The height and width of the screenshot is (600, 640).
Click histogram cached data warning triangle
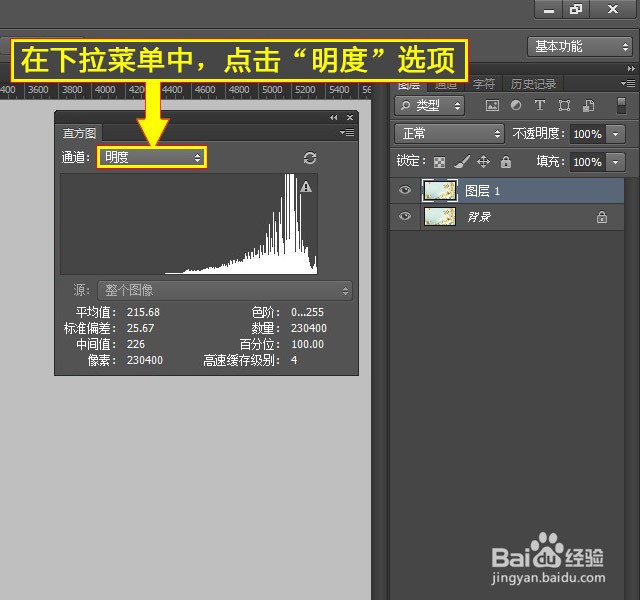point(306,187)
